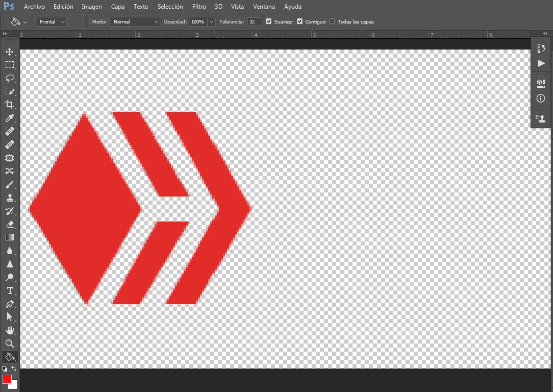Reset default foreground and background colors

pyautogui.click(x=4, y=369)
